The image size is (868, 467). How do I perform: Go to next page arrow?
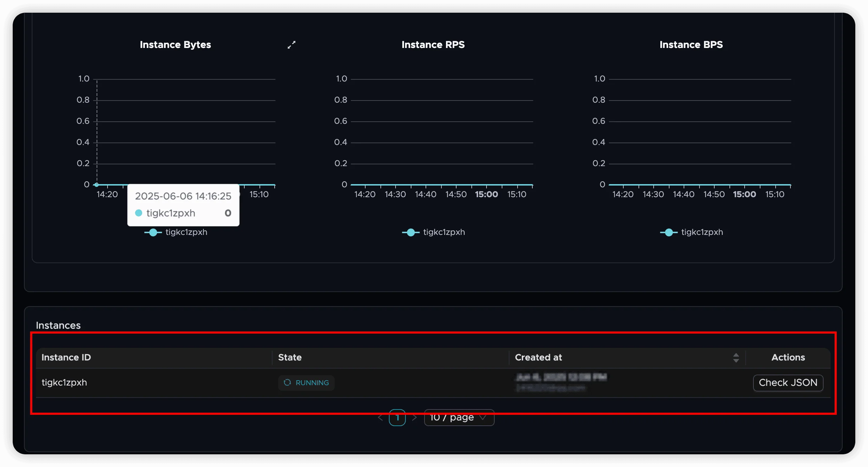(x=415, y=418)
